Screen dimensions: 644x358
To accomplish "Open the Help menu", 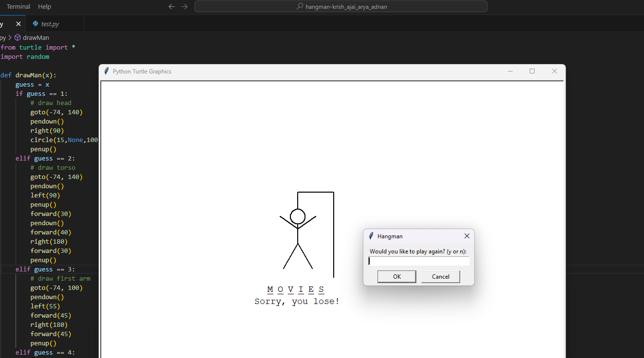I will (x=44, y=7).
